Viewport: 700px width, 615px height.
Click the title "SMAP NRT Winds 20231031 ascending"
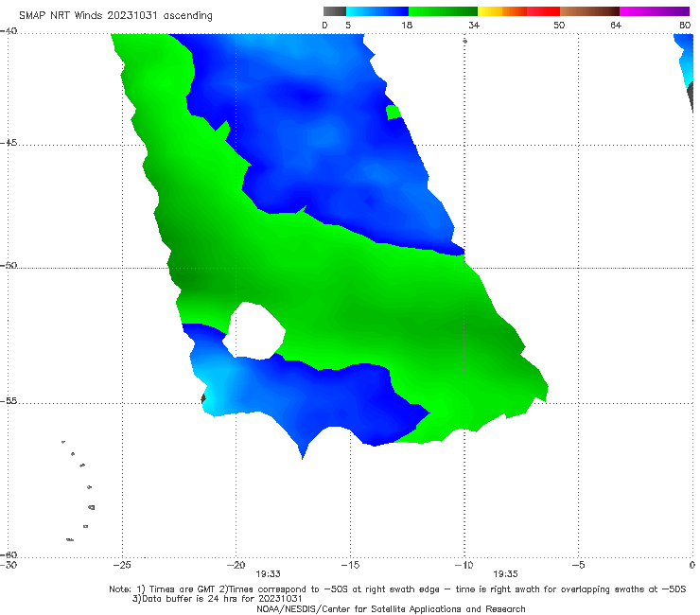pyautogui.click(x=115, y=15)
